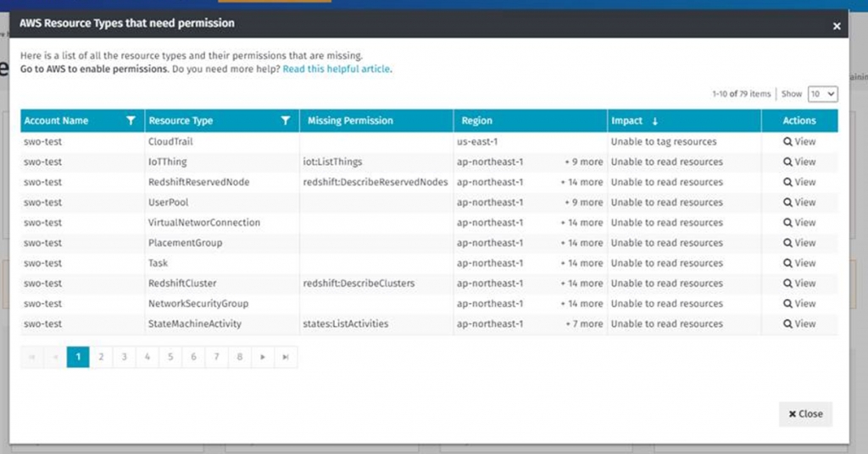Switch to page 8 of results
This screenshot has width=868, height=454.
240,357
